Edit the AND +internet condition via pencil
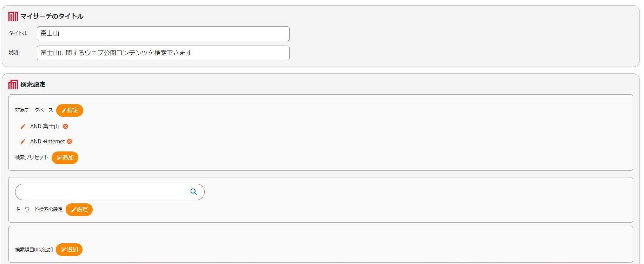The height and width of the screenshot is (264, 644). 23,141
